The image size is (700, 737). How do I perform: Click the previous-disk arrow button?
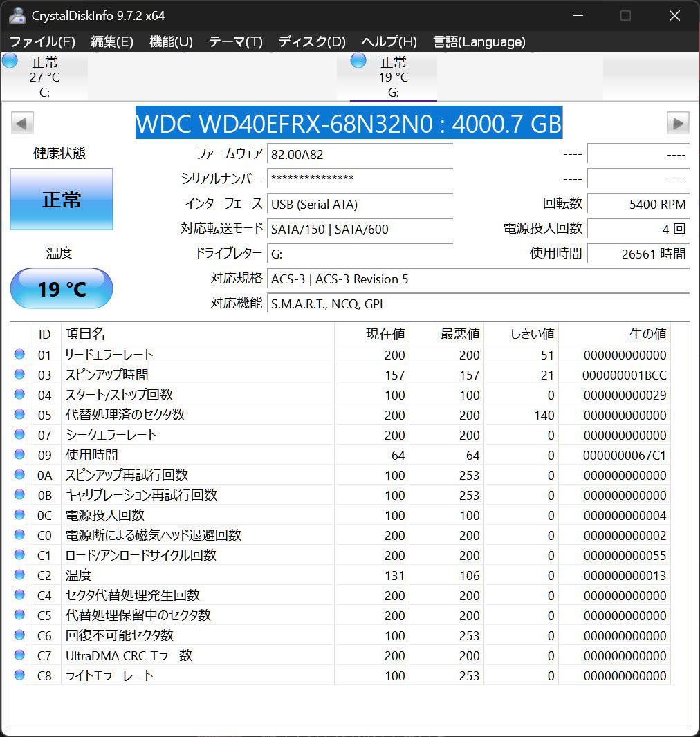point(21,122)
